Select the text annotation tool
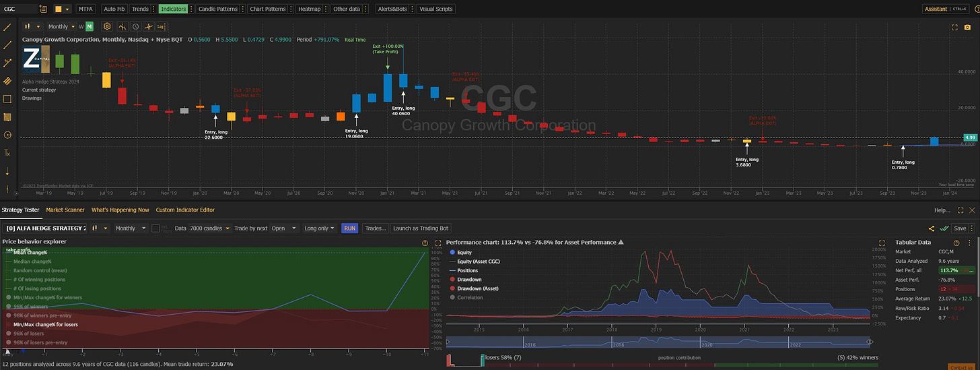The image size is (980, 370). tap(7, 153)
